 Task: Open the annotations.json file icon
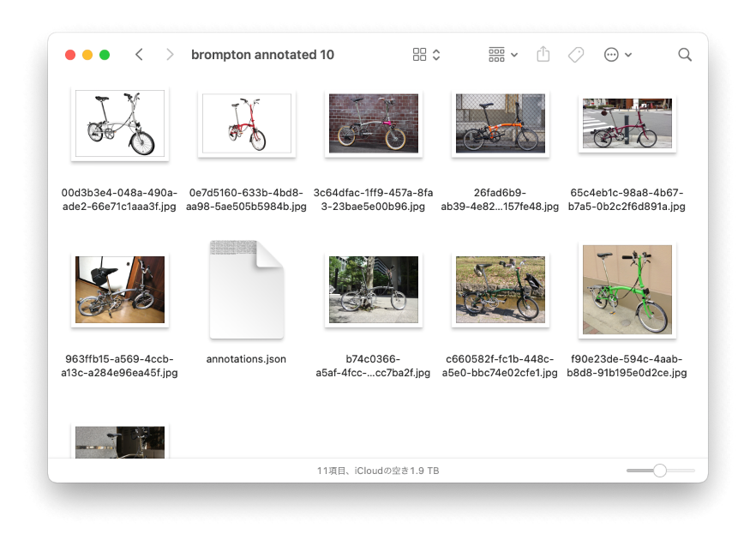[x=246, y=290]
